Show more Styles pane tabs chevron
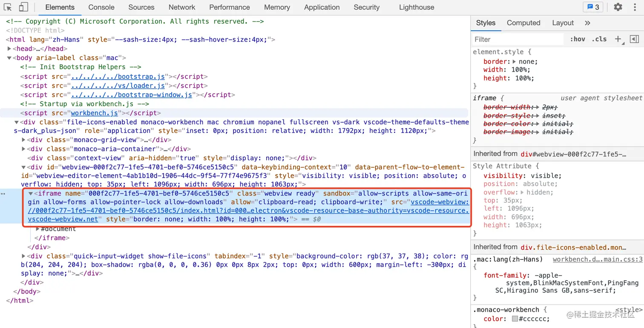This screenshot has height=328, width=644. [588, 23]
